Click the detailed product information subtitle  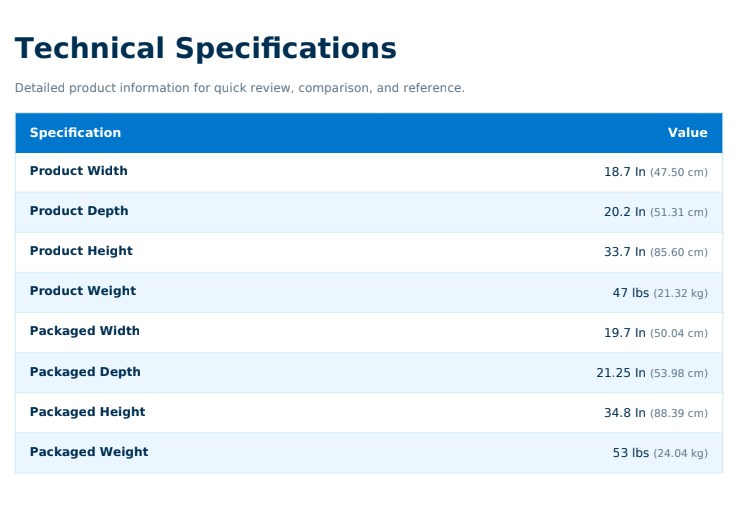click(240, 88)
